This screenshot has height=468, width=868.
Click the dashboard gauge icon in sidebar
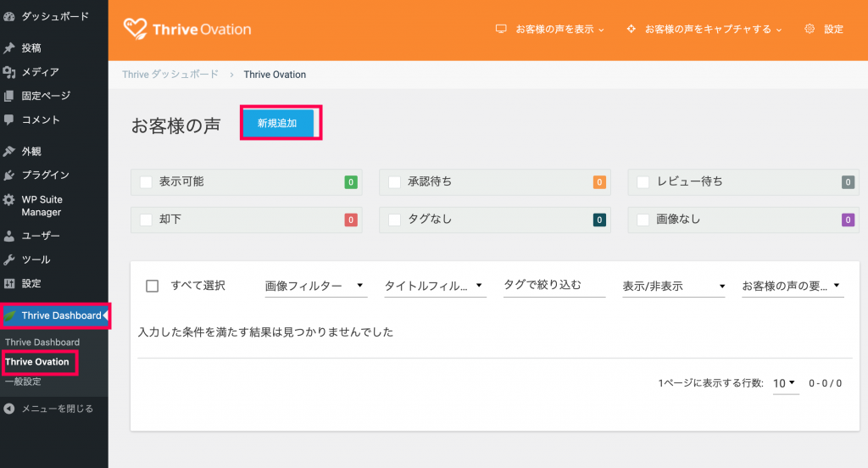[x=8, y=17]
